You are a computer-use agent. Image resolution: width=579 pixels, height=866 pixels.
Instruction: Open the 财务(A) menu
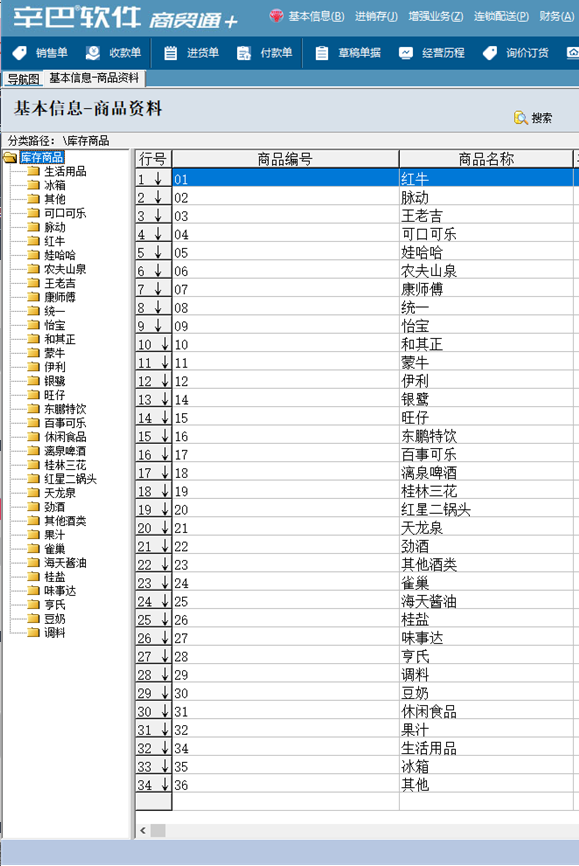coord(557,17)
